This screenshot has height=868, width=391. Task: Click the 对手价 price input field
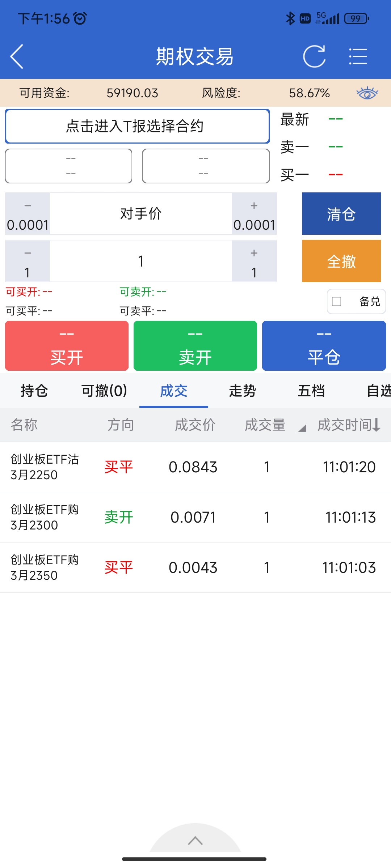[141, 214]
